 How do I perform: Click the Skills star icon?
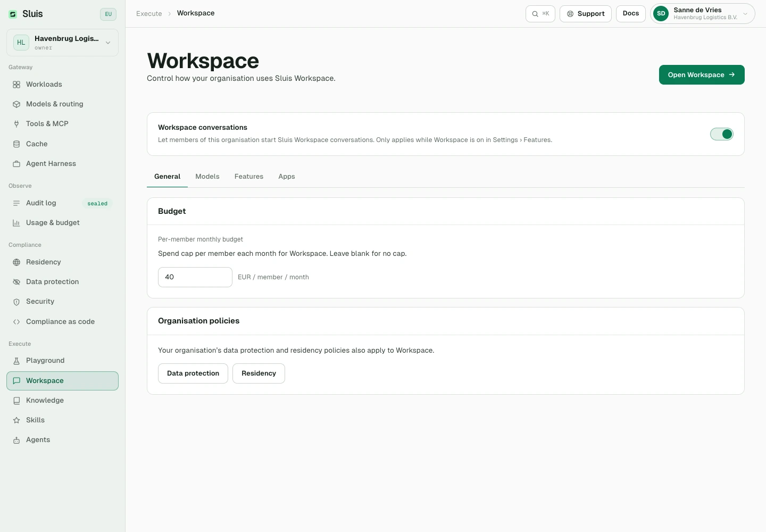point(16,420)
